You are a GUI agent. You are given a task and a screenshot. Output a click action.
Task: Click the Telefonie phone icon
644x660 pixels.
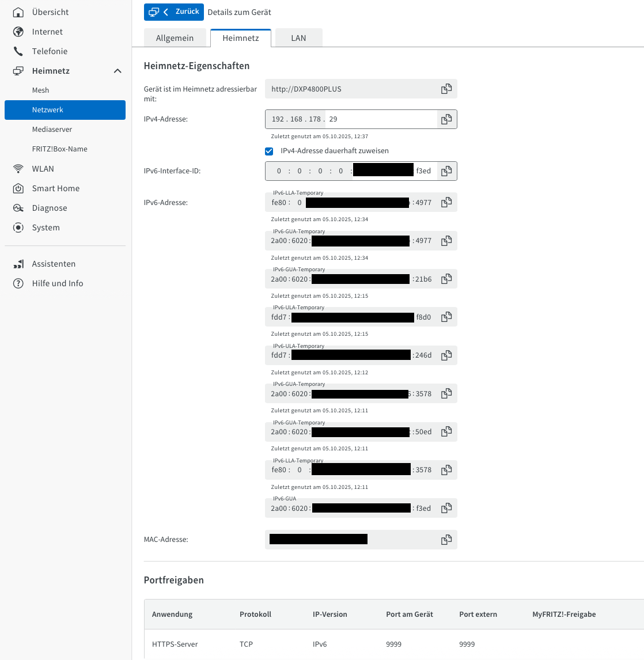tap(18, 51)
